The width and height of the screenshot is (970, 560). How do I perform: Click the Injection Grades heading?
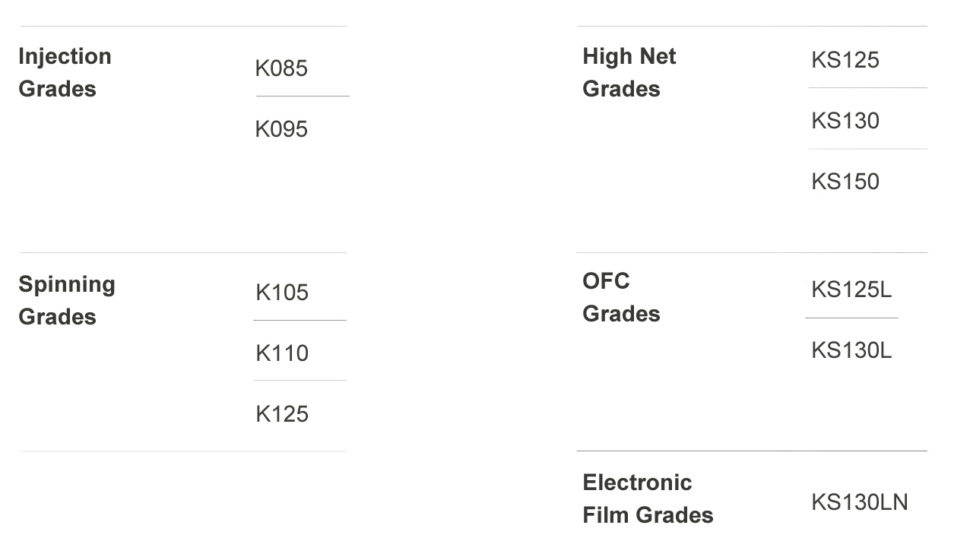[x=65, y=72]
